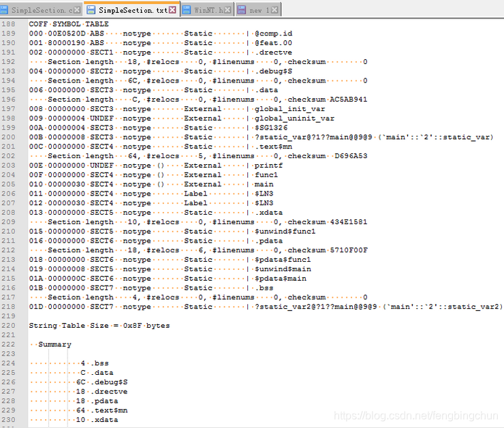Click the '.xdata' symbol on line 208
Viewport: 504px width, 428px height.
(269, 213)
